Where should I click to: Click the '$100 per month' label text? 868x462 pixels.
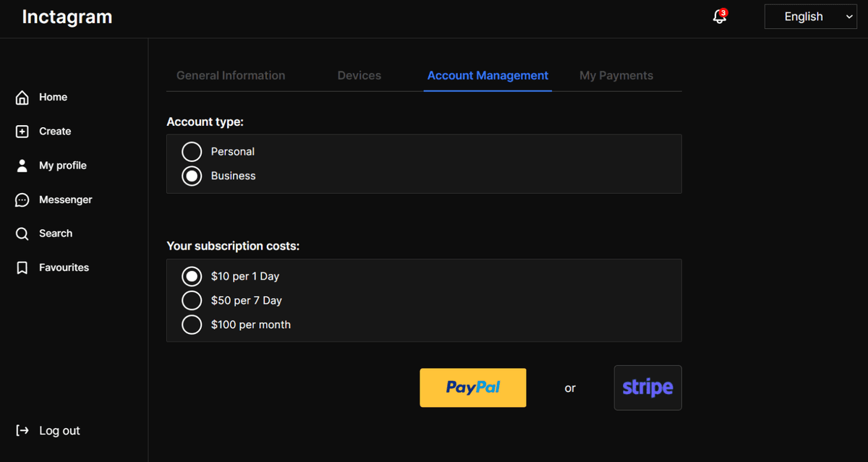pos(251,325)
